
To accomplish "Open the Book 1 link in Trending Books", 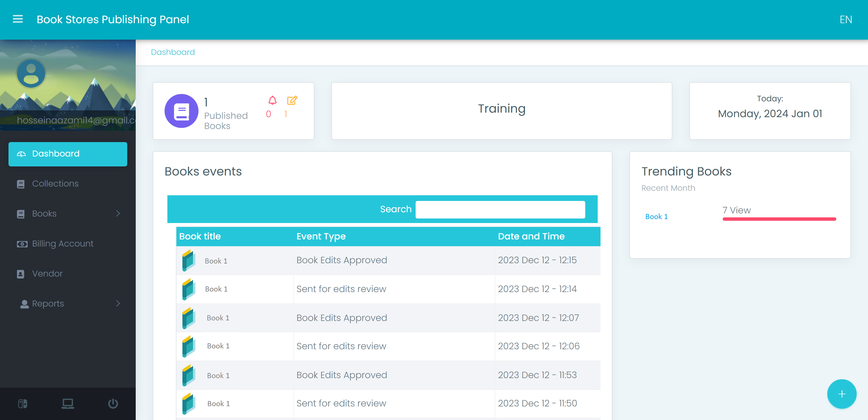I will pyautogui.click(x=656, y=217).
